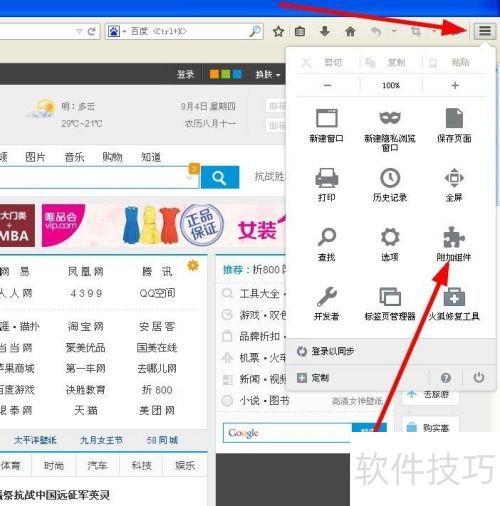The image size is (500, 506).
Task: Open the QQ空间 link
Action: 157,293
